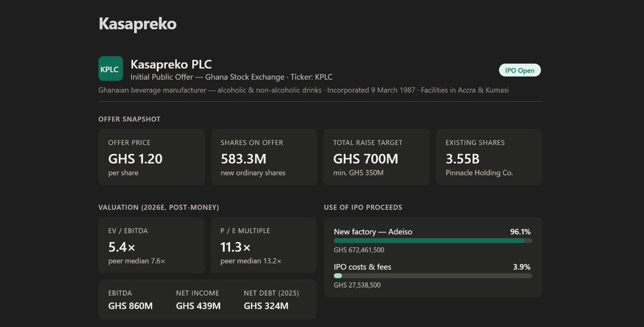Select the GHS 439M net income value

pyautogui.click(x=198, y=306)
